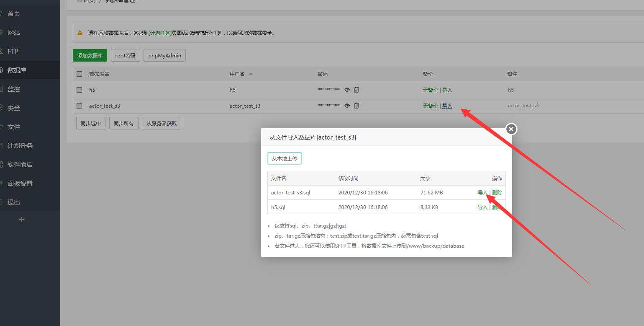Check the actor_test_s3 database row checkbox

(80, 106)
